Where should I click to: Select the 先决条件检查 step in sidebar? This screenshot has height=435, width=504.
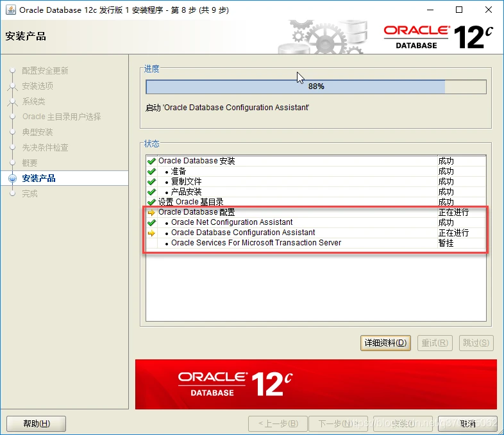[x=45, y=147]
